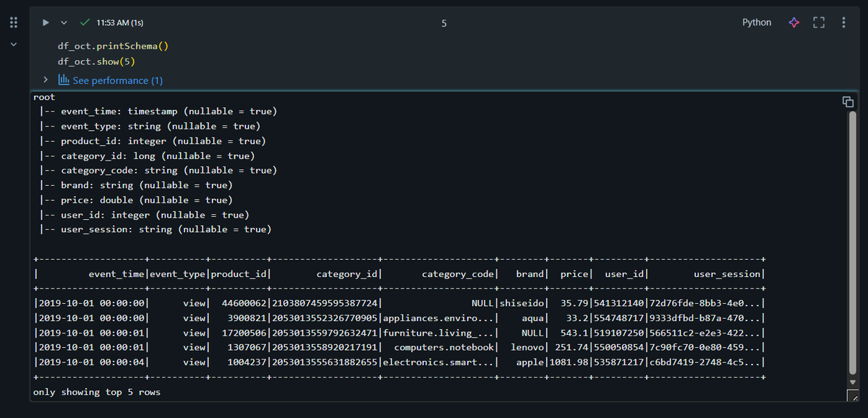Enter cell focus mode with expand icon
The width and height of the screenshot is (868, 418).
pyautogui.click(x=819, y=22)
